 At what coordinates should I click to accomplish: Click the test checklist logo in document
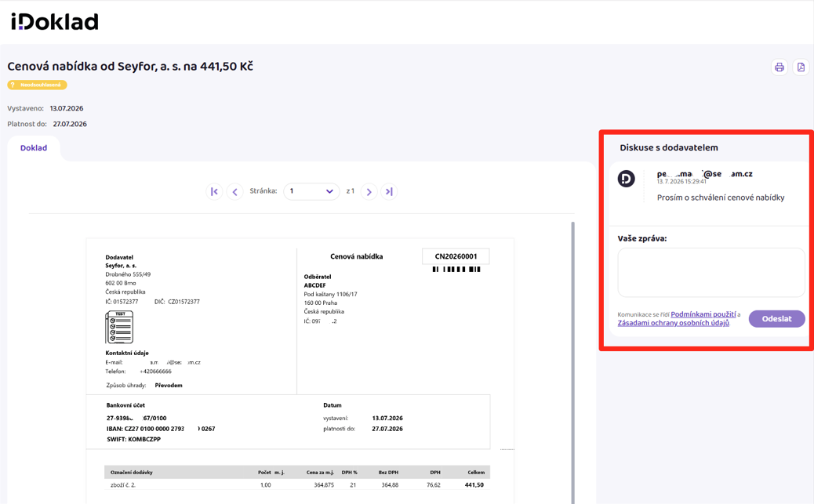click(119, 327)
